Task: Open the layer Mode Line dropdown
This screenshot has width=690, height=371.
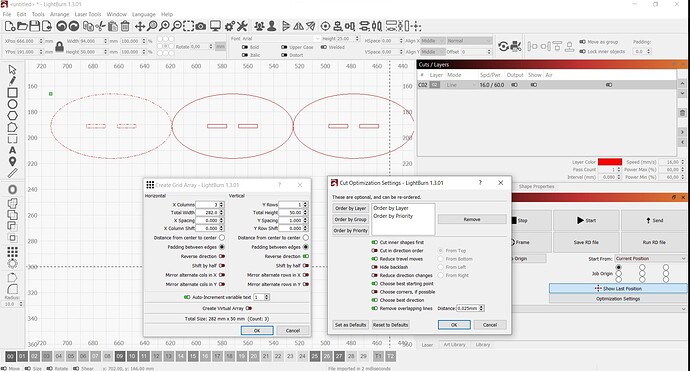Action: point(461,84)
